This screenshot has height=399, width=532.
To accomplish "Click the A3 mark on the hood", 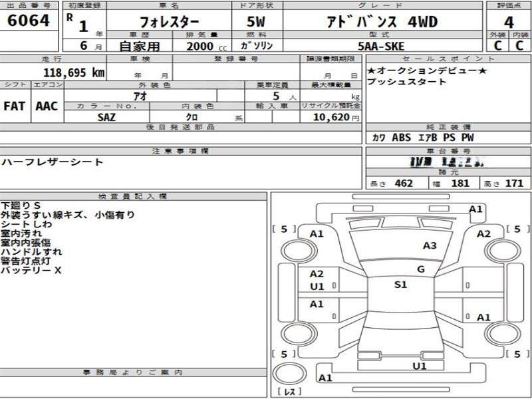I will tap(430, 245).
